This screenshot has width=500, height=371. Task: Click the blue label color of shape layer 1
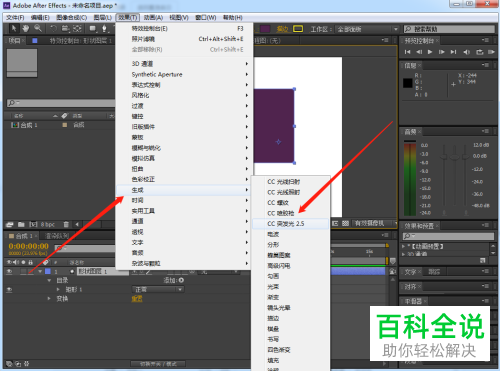coord(48,272)
